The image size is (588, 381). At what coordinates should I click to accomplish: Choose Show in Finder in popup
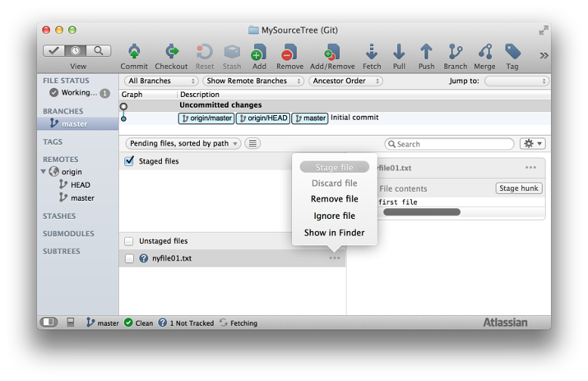point(334,233)
